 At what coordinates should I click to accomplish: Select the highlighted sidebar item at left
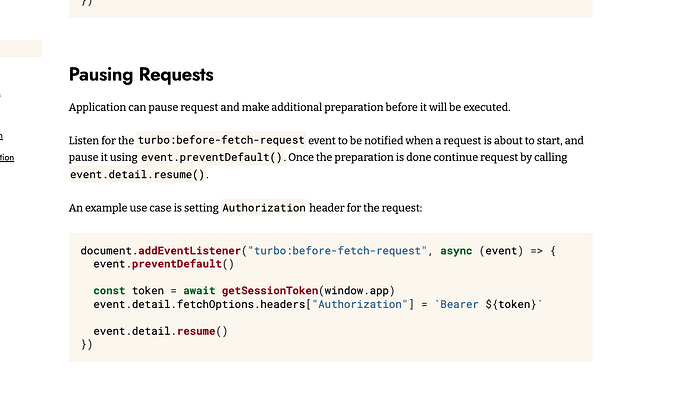[x=20, y=49]
